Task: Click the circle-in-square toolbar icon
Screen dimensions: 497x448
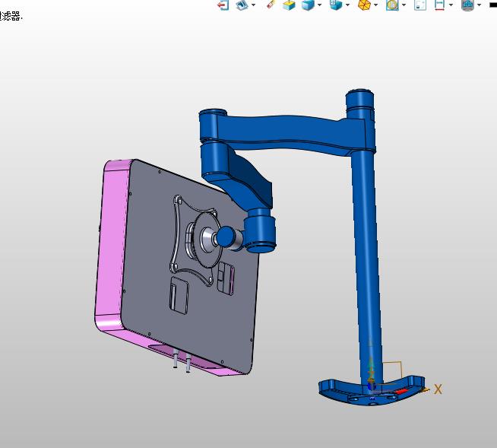Action: click(392, 5)
